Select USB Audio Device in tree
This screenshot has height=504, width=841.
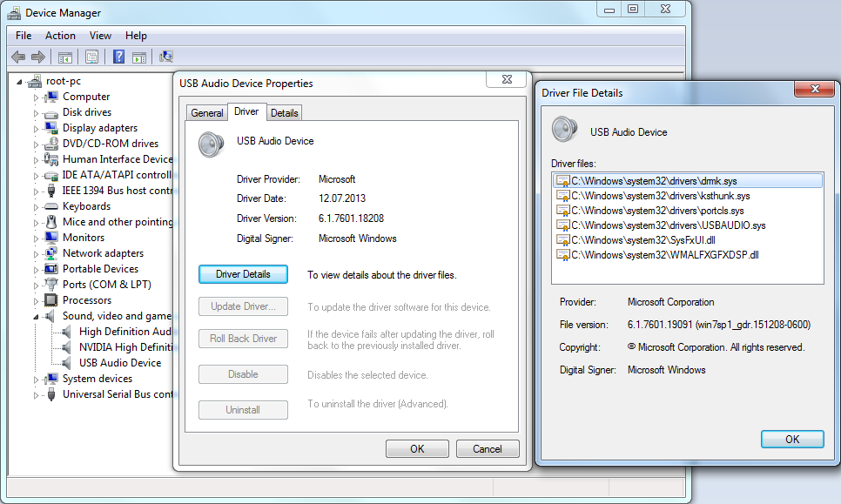click(x=119, y=363)
